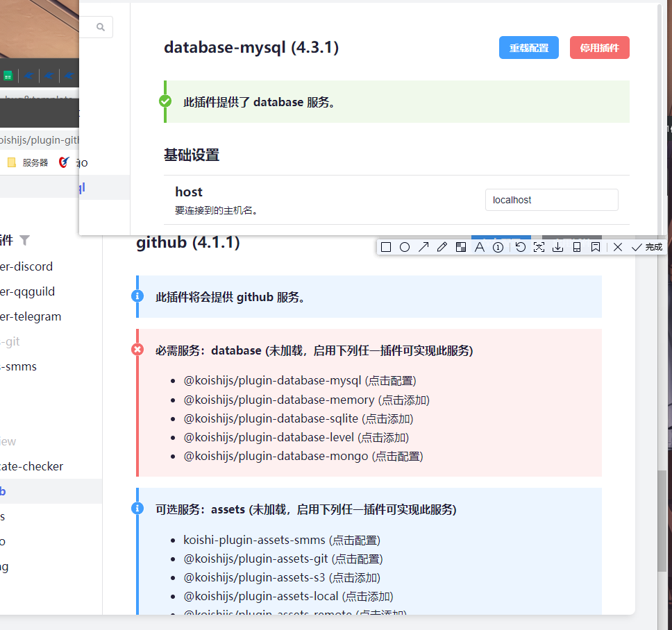
Task: Open the plugin-database-mysql configuration link
Action: pos(300,381)
